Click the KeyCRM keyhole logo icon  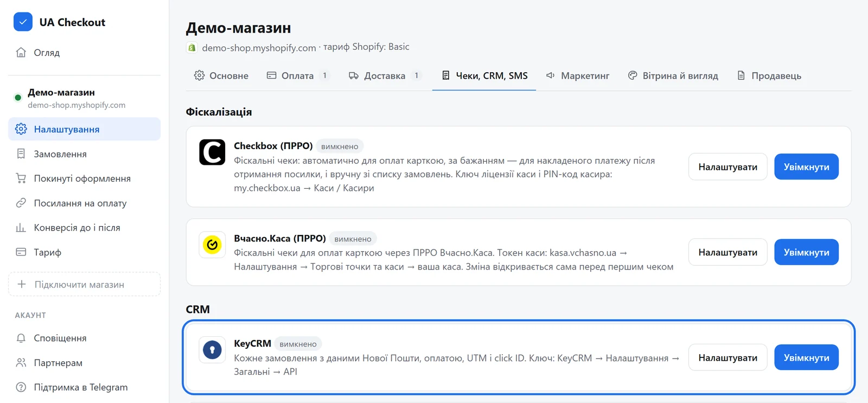(212, 350)
